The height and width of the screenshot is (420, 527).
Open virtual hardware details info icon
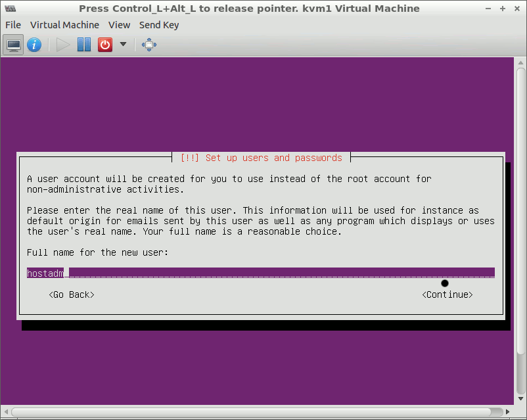(x=34, y=45)
